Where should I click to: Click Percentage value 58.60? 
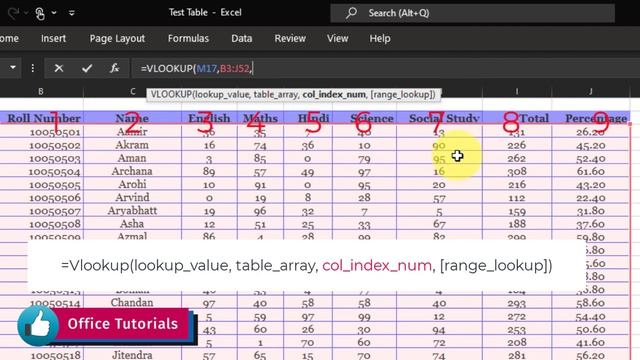(591, 303)
